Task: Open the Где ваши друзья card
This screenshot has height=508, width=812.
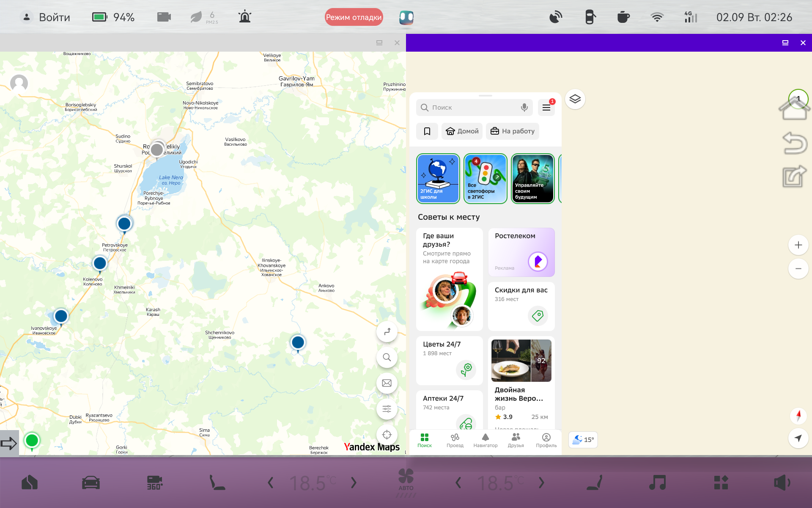Action: (x=450, y=279)
